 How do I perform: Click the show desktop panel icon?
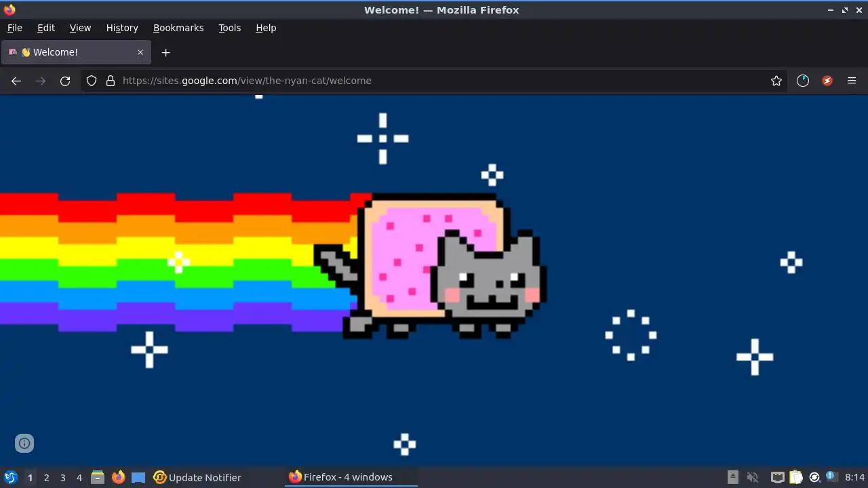[138, 477]
